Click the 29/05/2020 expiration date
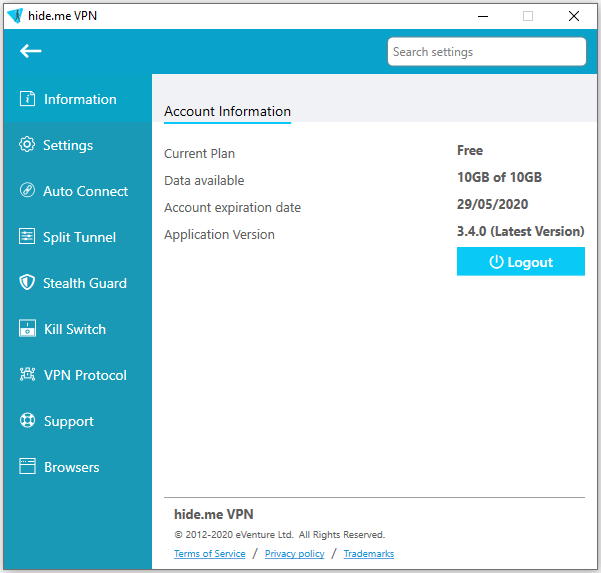The width and height of the screenshot is (601, 573). [493, 204]
